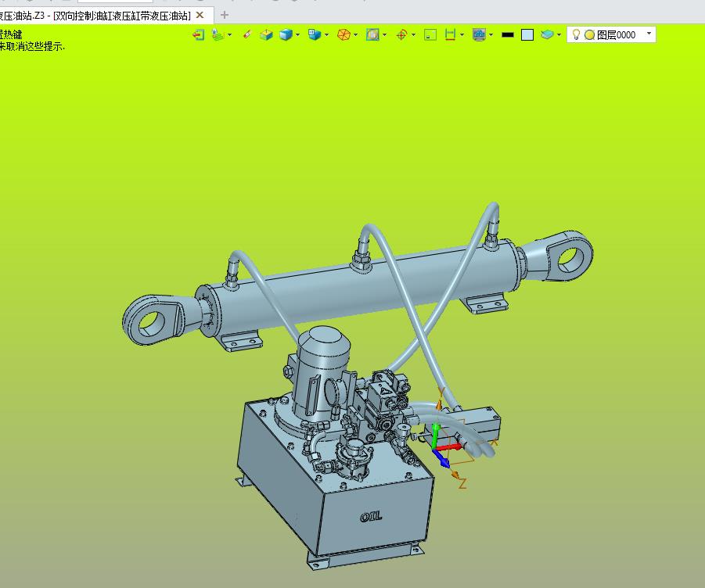Close the 液压油站.Z3 document tab
The height and width of the screenshot is (588, 705).
point(200,15)
